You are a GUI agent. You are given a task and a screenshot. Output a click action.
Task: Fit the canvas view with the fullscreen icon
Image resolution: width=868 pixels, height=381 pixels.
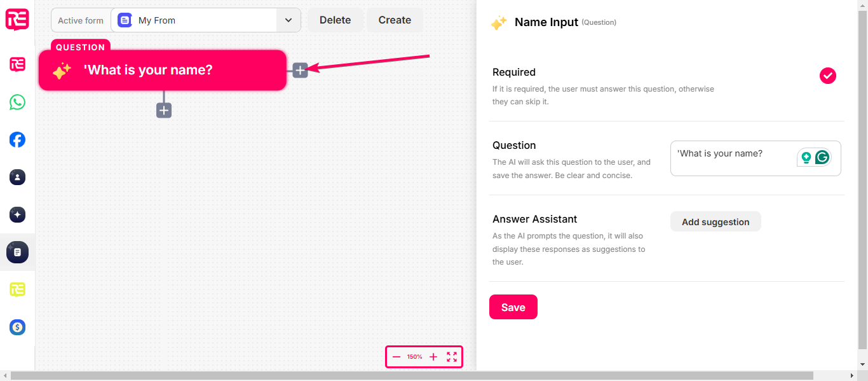(x=452, y=357)
